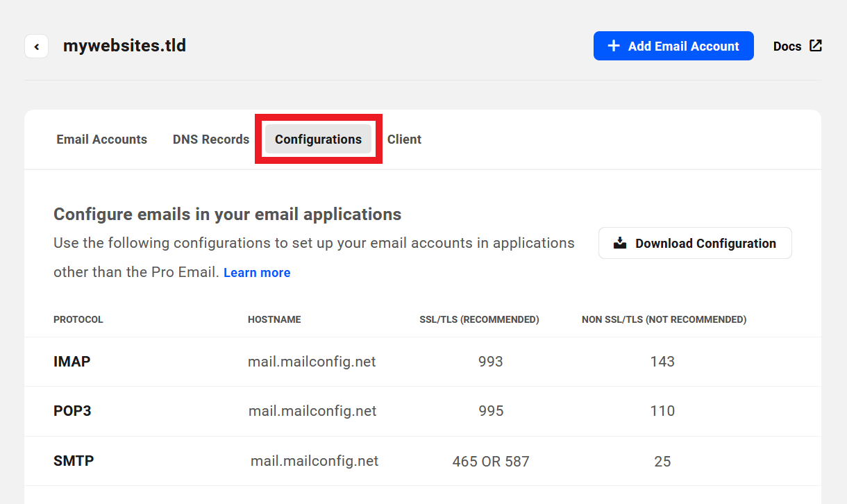Click the POP3 SSL port 995
Screen dimensions: 847x504
click(x=491, y=411)
